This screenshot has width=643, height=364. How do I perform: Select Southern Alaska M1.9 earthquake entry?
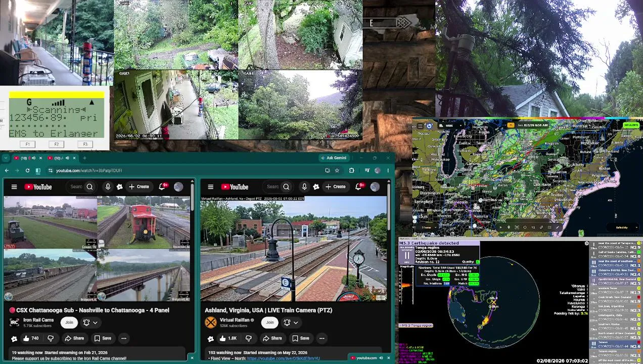tap(616, 326)
